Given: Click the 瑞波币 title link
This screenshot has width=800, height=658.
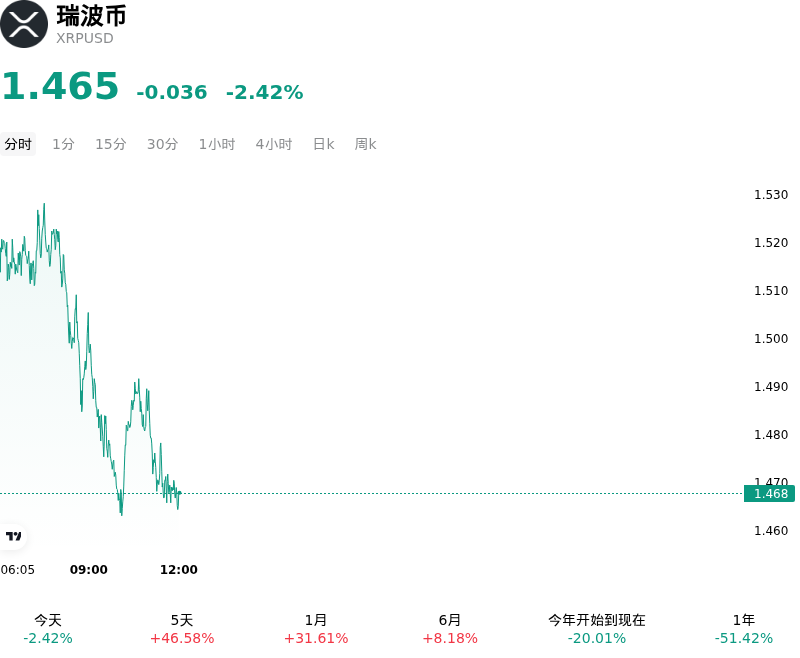Looking at the screenshot, I should point(91,15).
